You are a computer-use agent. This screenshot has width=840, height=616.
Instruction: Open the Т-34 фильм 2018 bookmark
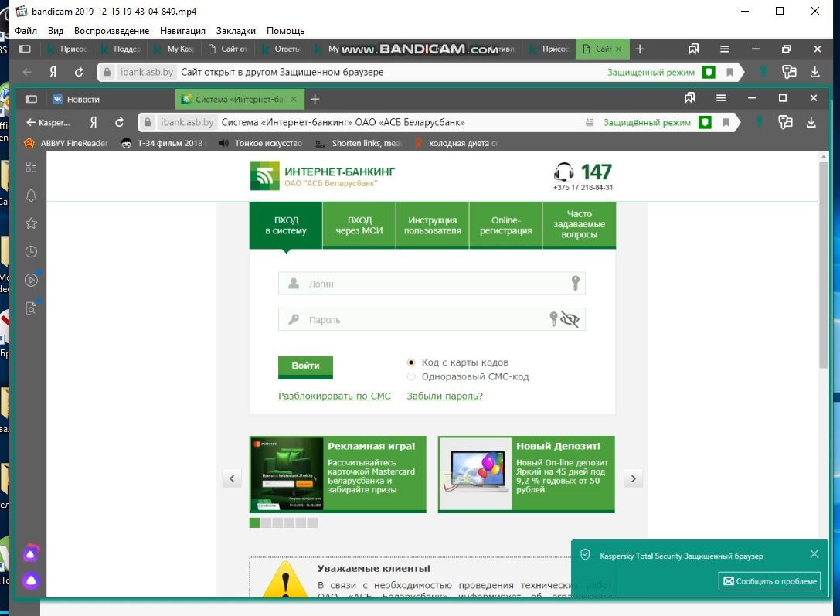[165, 143]
